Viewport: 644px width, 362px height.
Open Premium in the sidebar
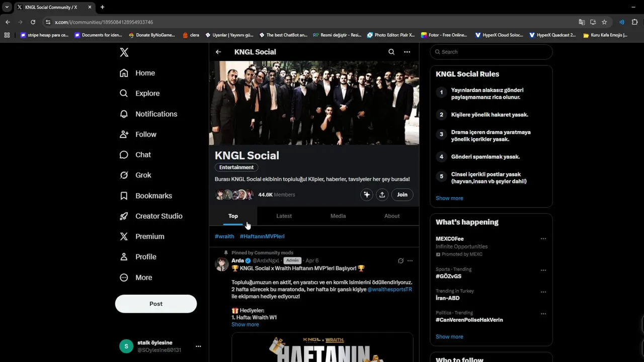(x=142, y=236)
